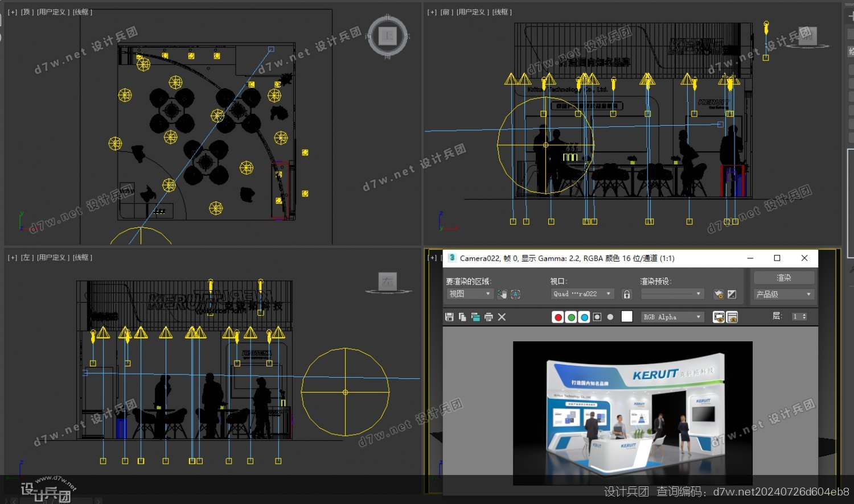The width and height of the screenshot is (854, 504).
Task: Click [左] view label in left viewport
Action: pyautogui.click(x=27, y=258)
